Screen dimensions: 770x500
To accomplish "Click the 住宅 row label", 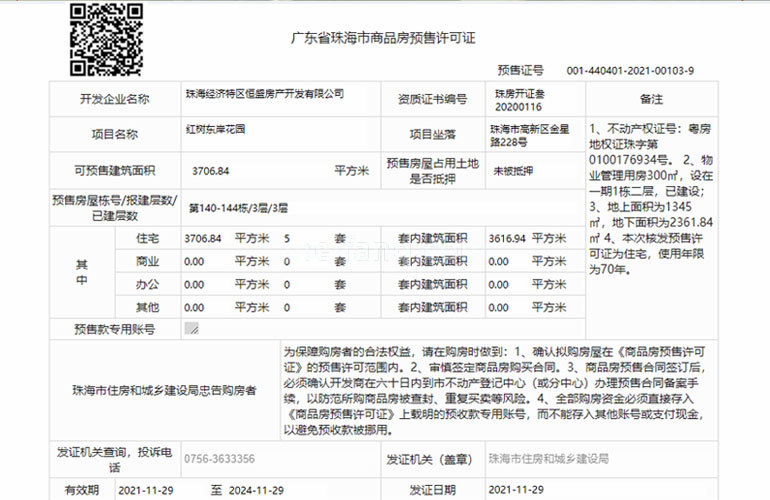I will 147,238.
